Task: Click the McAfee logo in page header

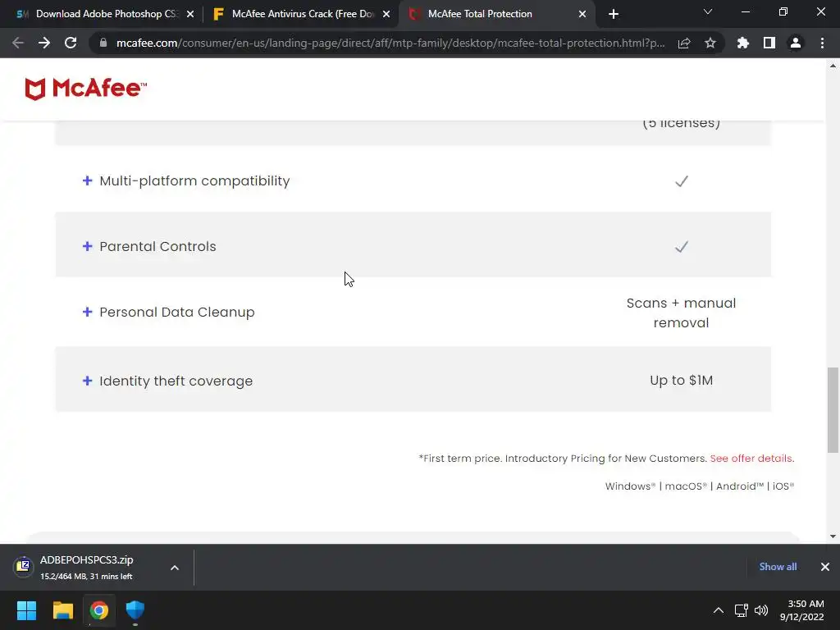Action: coord(85,89)
